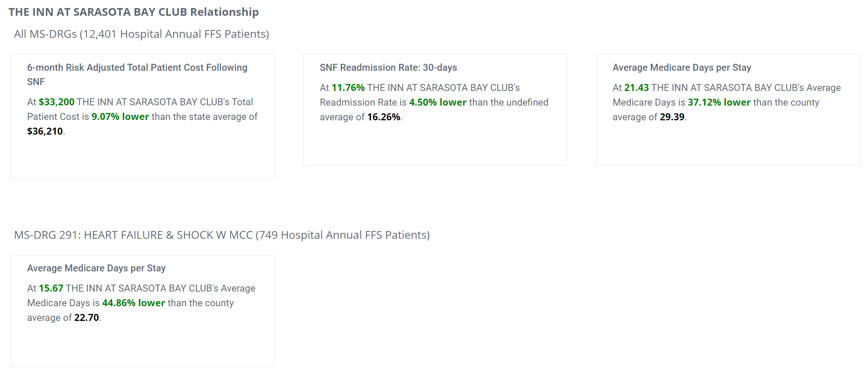Click the 37.12% lower Medicare days comparison
The image size is (868, 377).
719,102
